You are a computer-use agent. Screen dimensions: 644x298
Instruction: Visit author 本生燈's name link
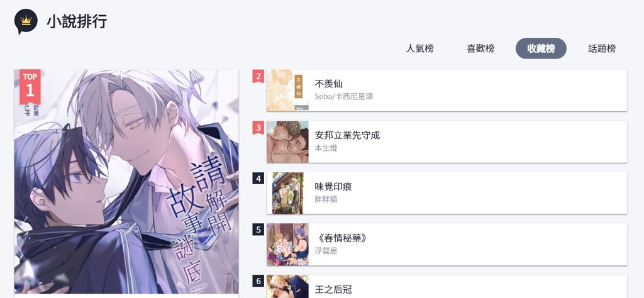pos(326,148)
